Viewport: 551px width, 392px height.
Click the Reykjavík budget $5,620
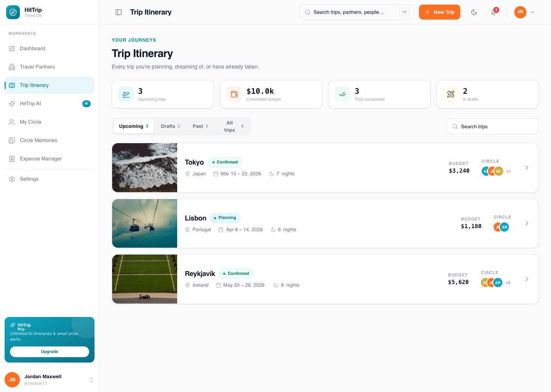pos(458,282)
